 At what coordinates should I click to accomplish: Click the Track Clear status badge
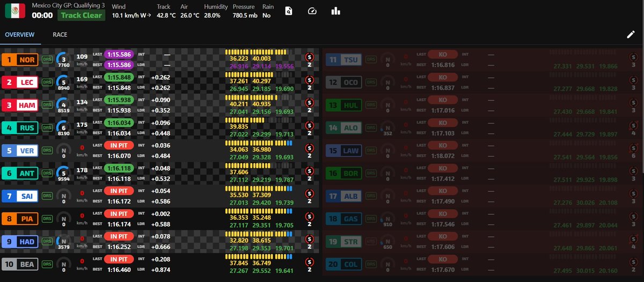(x=81, y=15)
